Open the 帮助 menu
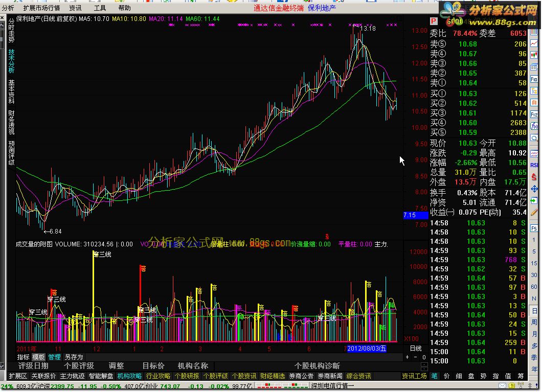This screenshot has width=542, height=392. click(124, 8)
